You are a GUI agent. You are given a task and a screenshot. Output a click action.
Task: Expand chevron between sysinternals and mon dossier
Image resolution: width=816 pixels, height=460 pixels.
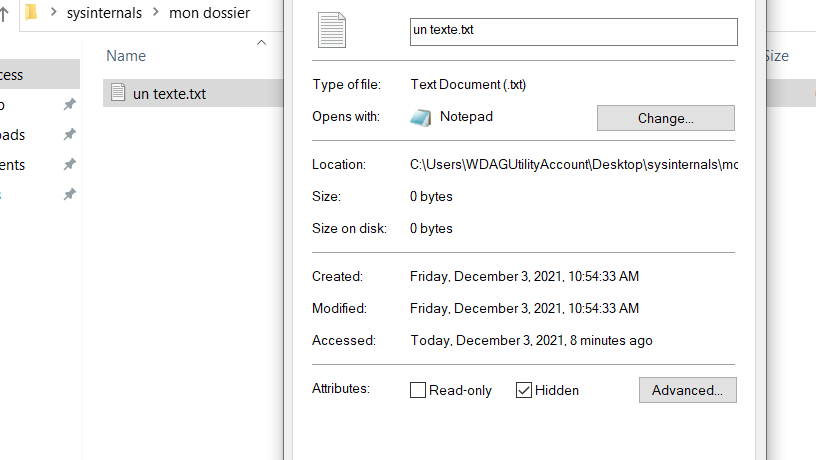(x=156, y=14)
